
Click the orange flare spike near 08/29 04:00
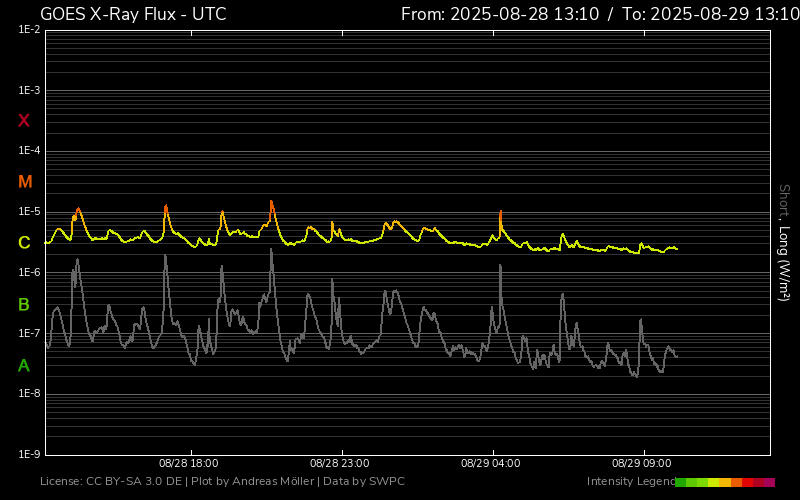[500, 218]
